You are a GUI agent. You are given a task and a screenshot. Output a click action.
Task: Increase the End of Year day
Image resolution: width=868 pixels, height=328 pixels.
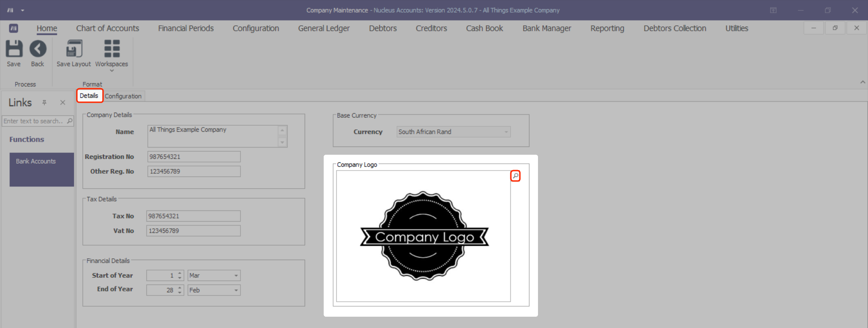(x=180, y=288)
